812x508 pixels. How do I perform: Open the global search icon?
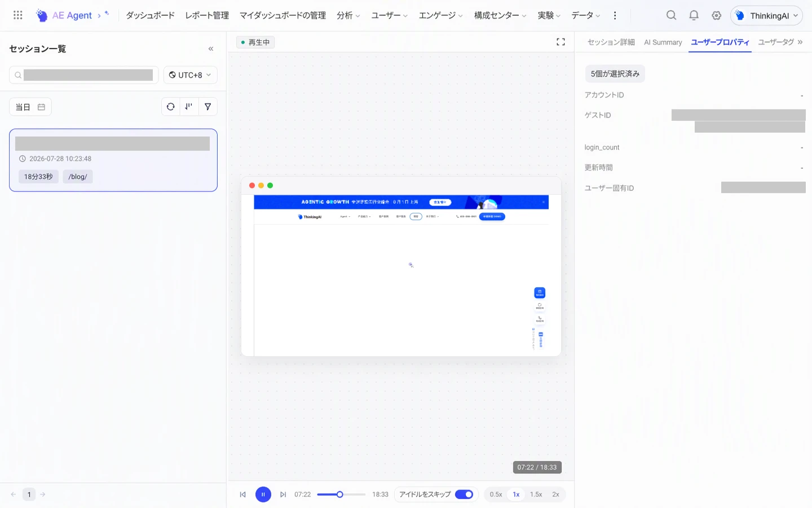671,15
